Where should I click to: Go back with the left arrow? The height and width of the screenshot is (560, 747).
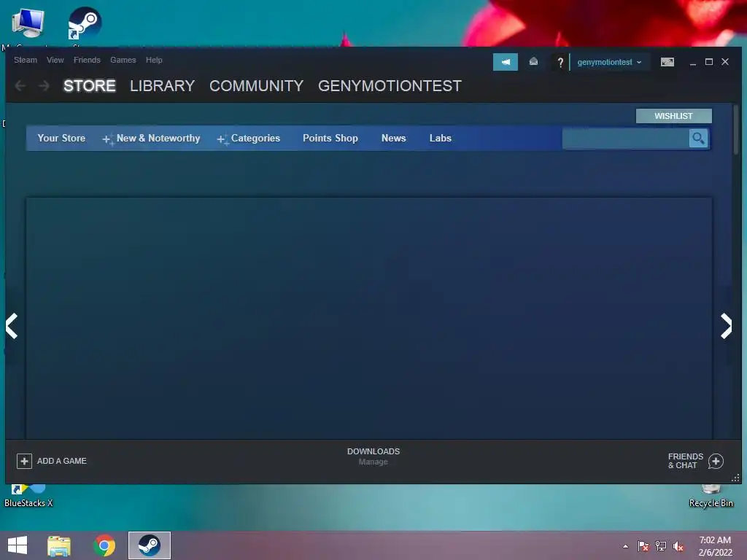click(x=20, y=86)
